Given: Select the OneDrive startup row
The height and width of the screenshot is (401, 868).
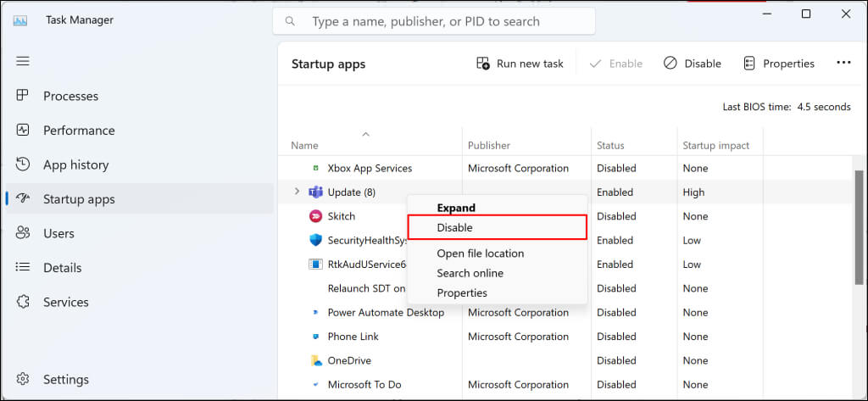Looking at the screenshot, I should (351, 360).
